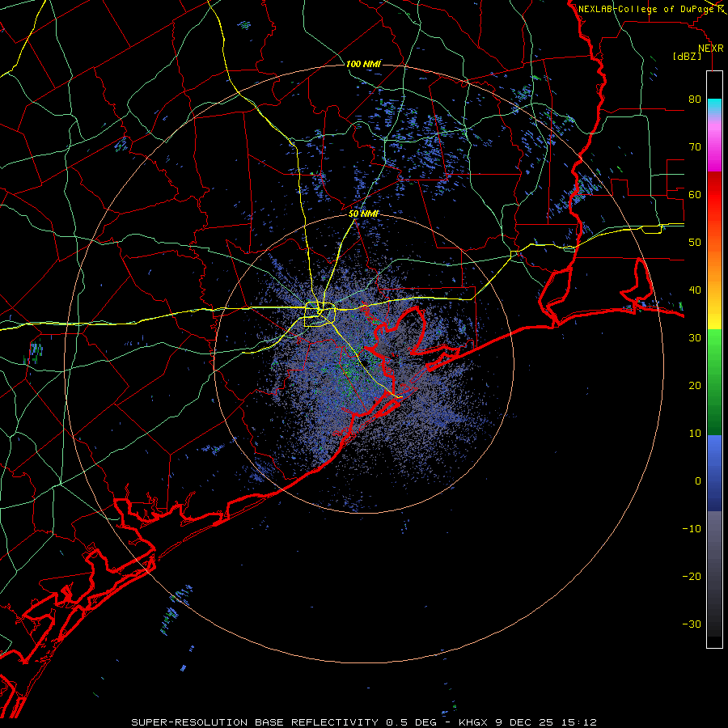Image resolution: width=728 pixels, height=728 pixels.
Task: Click the 30 dBZ scale label
Action: [695, 337]
